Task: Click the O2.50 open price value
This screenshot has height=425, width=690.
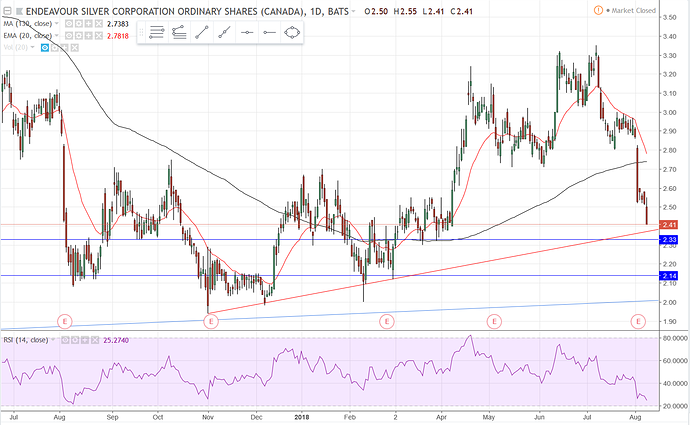Action: 376,11
